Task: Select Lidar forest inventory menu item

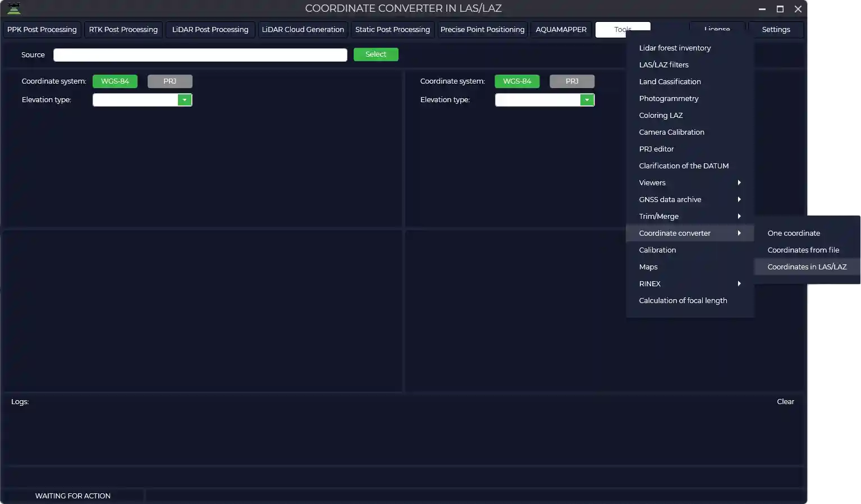Action: point(690,48)
